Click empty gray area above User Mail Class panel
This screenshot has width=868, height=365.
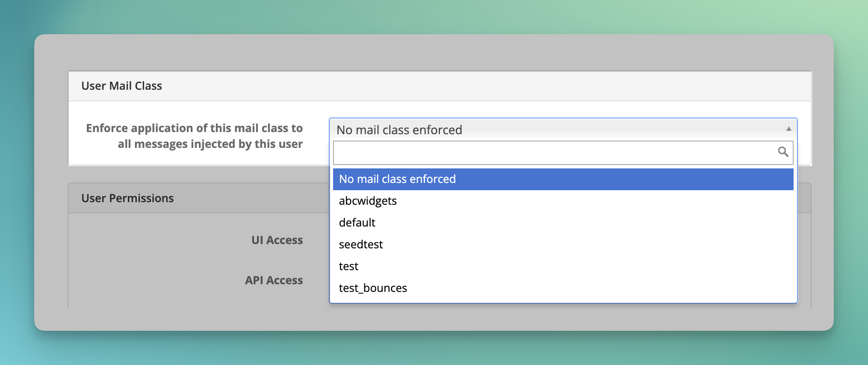point(428,52)
